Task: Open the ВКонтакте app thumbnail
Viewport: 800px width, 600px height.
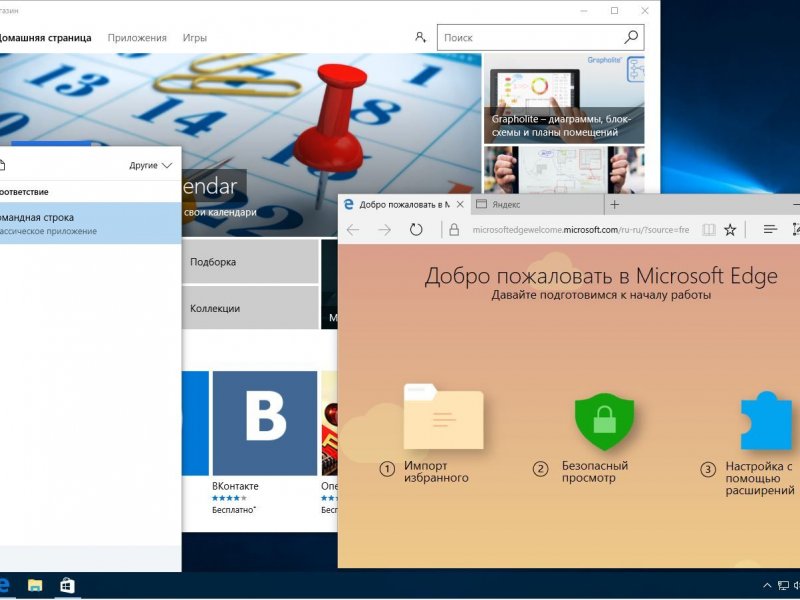Action: point(265,423)
